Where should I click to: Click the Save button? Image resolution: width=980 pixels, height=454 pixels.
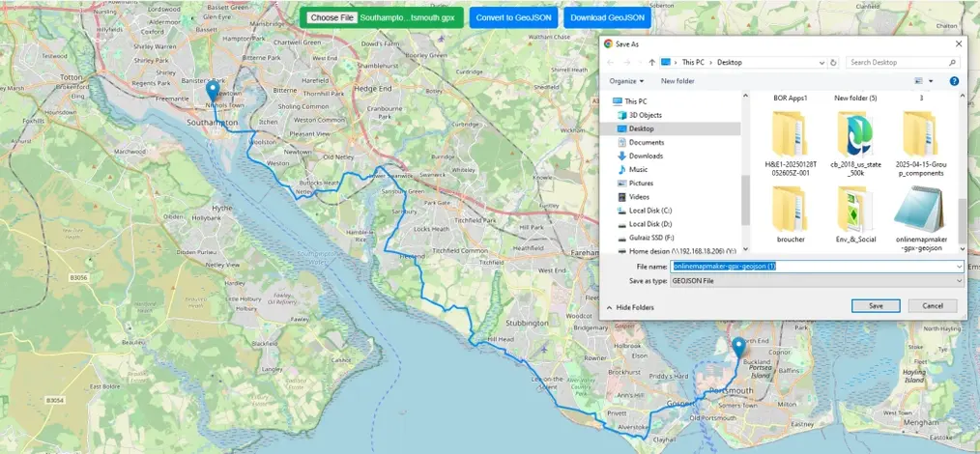[x=876, y=305]
